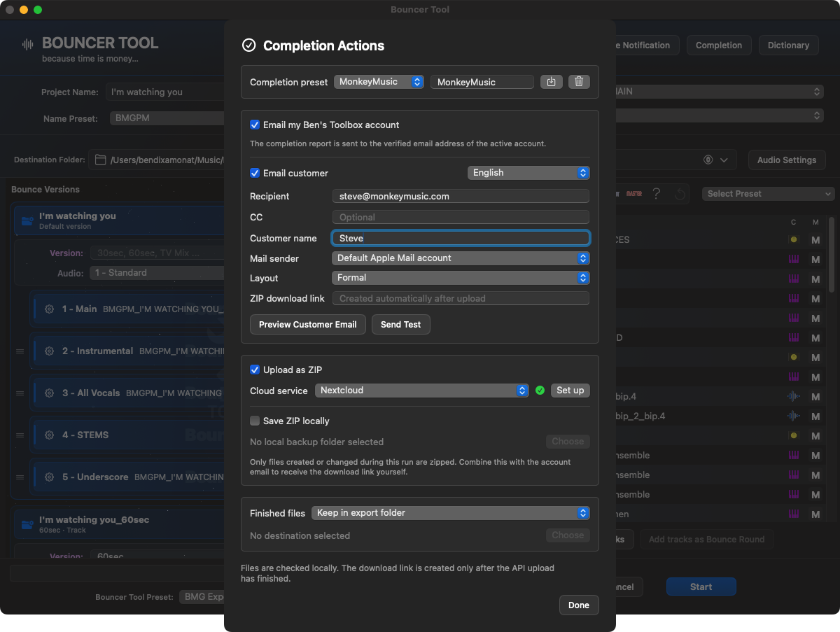Click the question mark help icon
This screenshot has height=632, width=840.
656,194
